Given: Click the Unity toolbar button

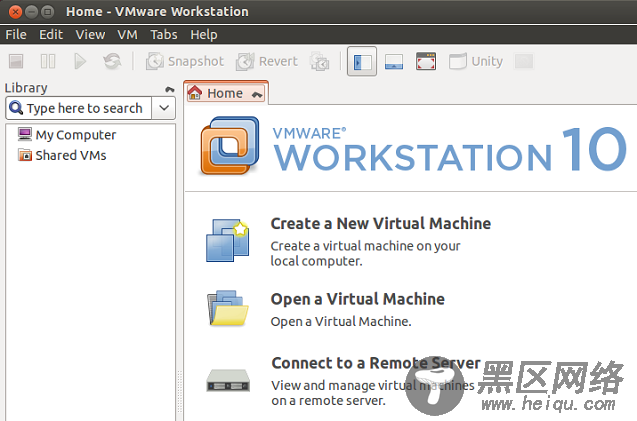Looking at the screenshot, I should [476, 61].
